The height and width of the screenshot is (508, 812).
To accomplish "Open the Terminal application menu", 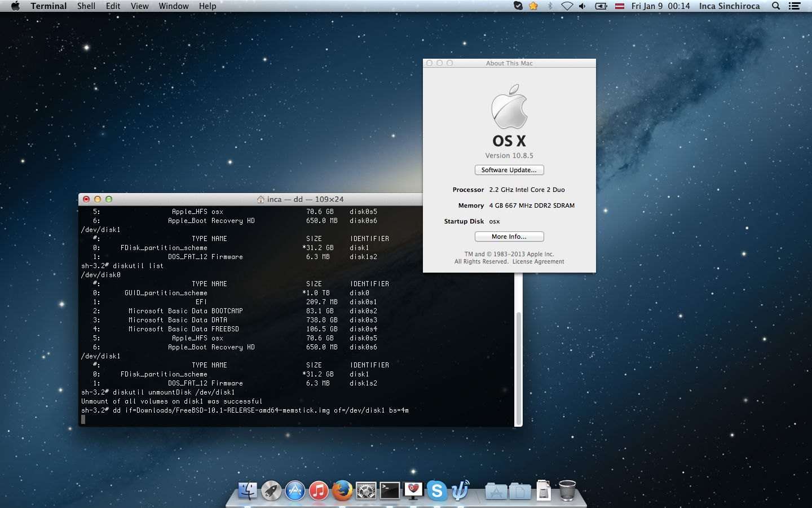I will click(x=48, y=6).
